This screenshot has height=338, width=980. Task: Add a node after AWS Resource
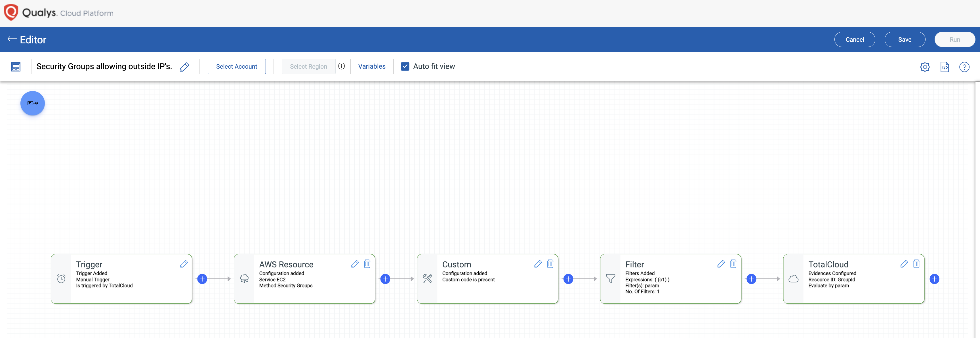[x=385, y=279]
